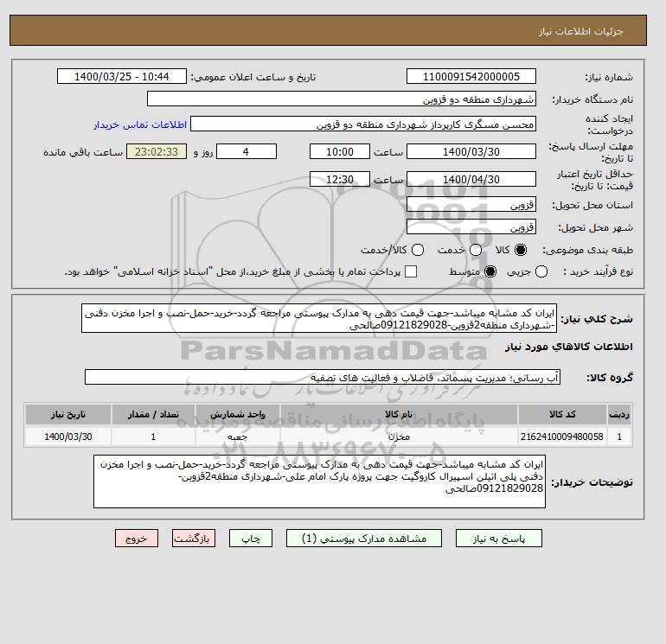
Task: Click response deadline date 1400/03/30 field
Action: 471,151
